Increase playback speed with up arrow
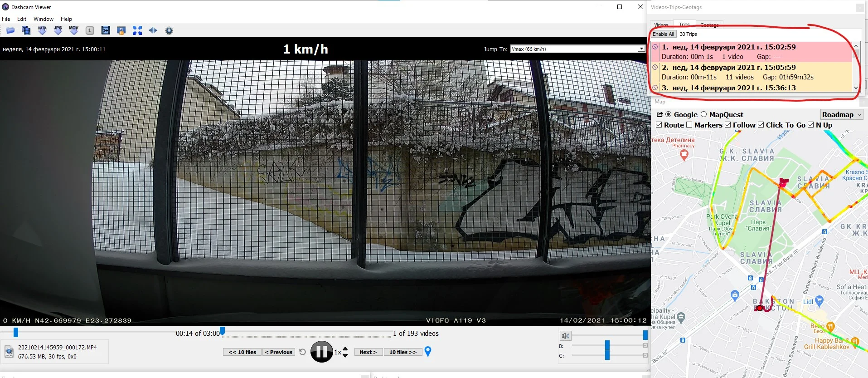The image size is (868, 378). point(345,349)
